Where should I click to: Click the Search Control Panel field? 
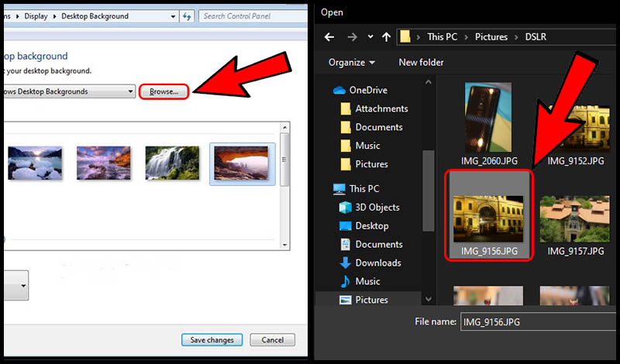tap(253, 16)
